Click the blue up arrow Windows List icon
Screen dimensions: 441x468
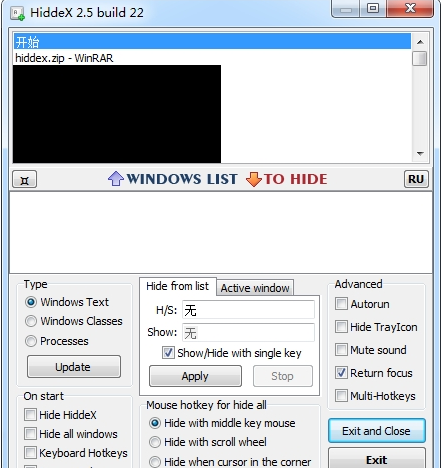pyautogui.click(x=116, y=179)
